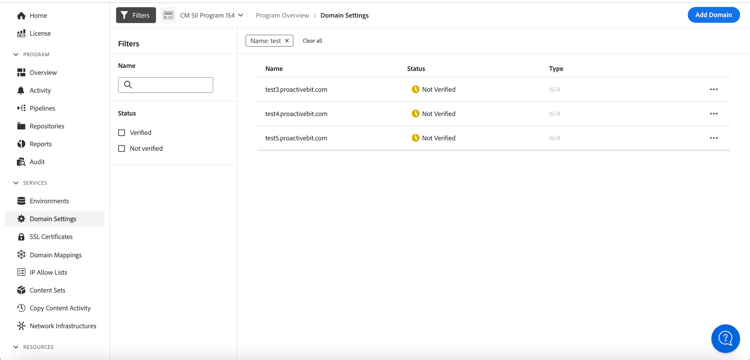This screenshot has height=360, width=750.
Task: Click the Repositories folder icon
Action: click(x=21, y=126)
